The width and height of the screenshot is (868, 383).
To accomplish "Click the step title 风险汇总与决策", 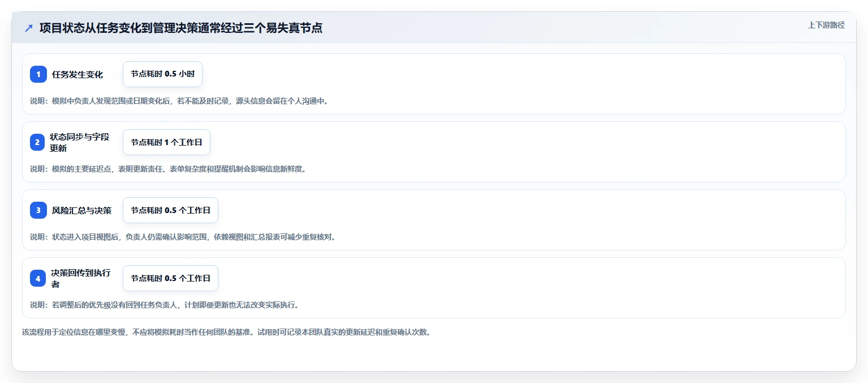I will click(81, 210).
